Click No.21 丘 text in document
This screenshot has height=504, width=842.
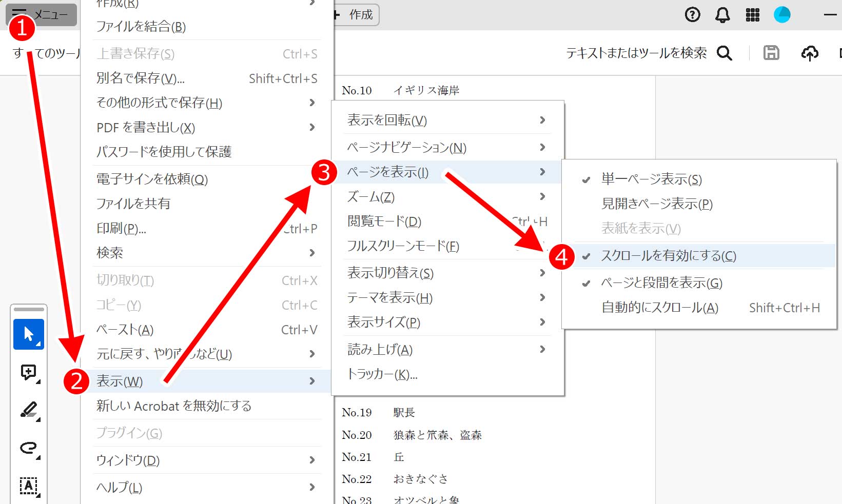point(373,457)
